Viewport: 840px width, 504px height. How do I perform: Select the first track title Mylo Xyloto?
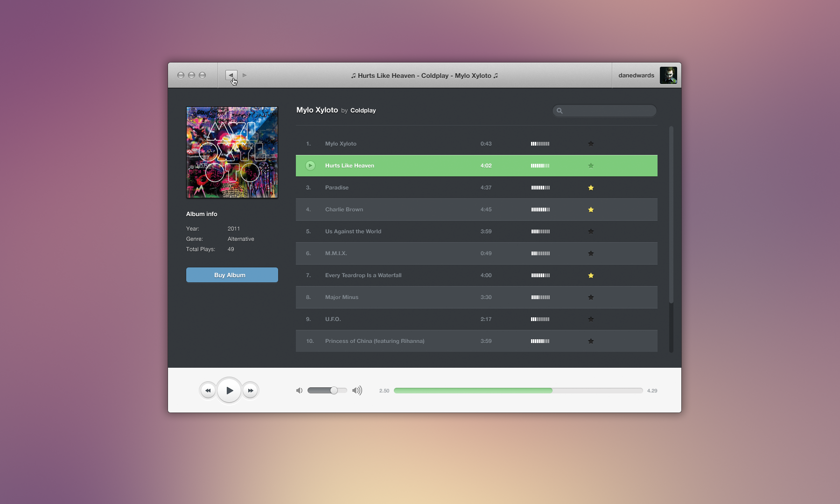point(341,144)
